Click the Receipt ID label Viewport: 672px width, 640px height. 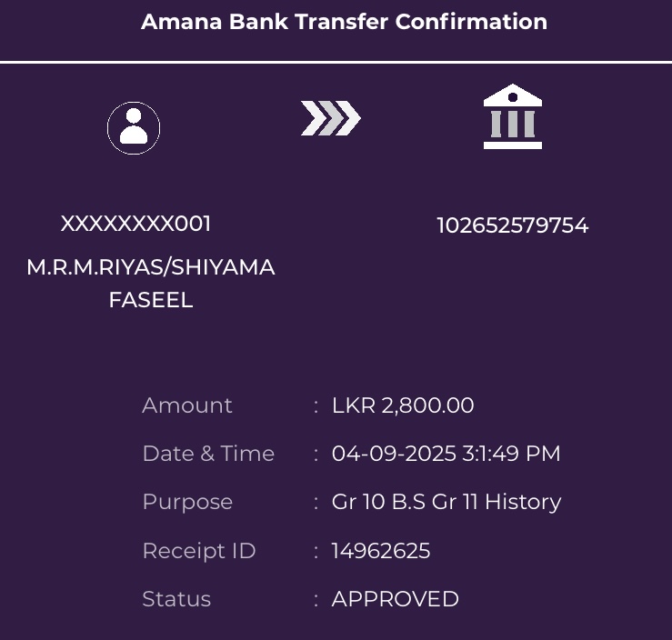pyautogui.click(x=199, y=551)
